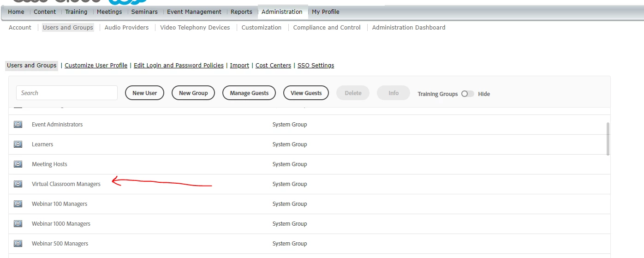
Task: Open the Cost Centers link
Action: pos(273,66)
